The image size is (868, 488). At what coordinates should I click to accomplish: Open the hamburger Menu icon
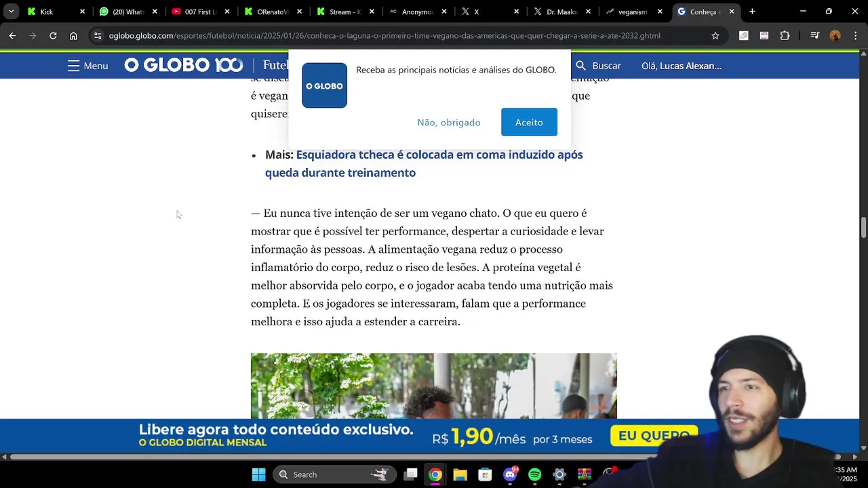coord(73,66)
